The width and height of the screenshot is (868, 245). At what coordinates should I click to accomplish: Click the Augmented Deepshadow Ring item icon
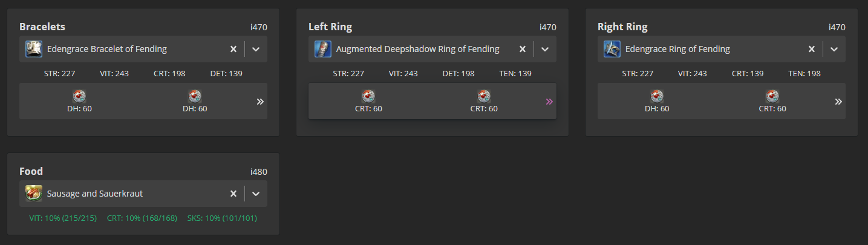[323, 49]
